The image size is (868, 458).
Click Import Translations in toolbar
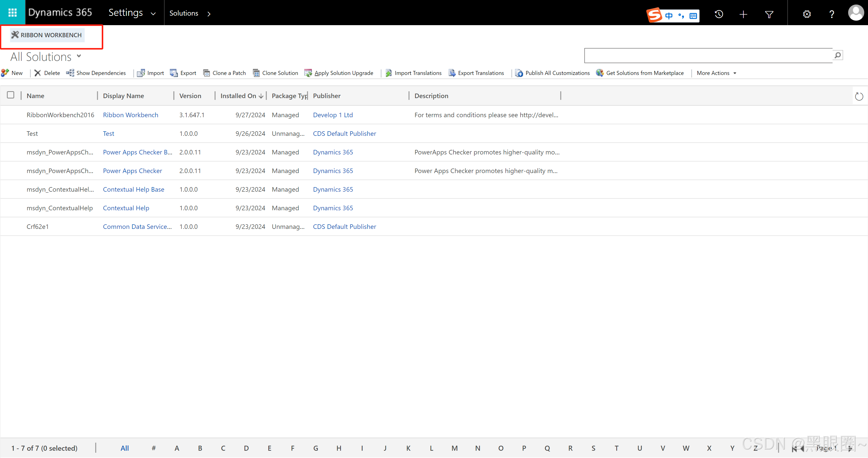(414, 73)
